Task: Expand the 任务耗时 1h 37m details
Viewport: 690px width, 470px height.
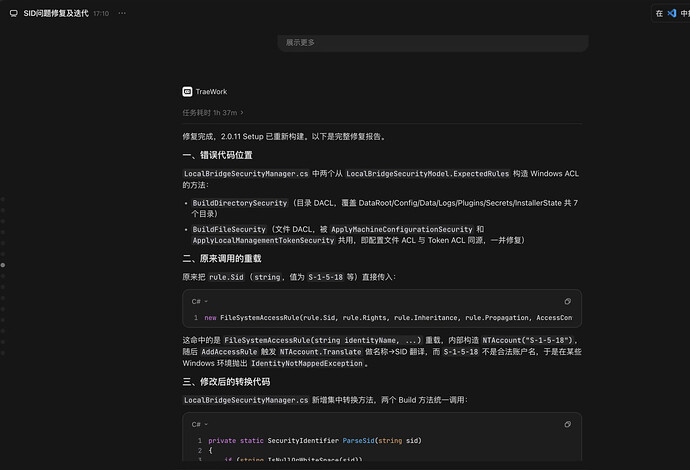Action: tap(213, 113)
